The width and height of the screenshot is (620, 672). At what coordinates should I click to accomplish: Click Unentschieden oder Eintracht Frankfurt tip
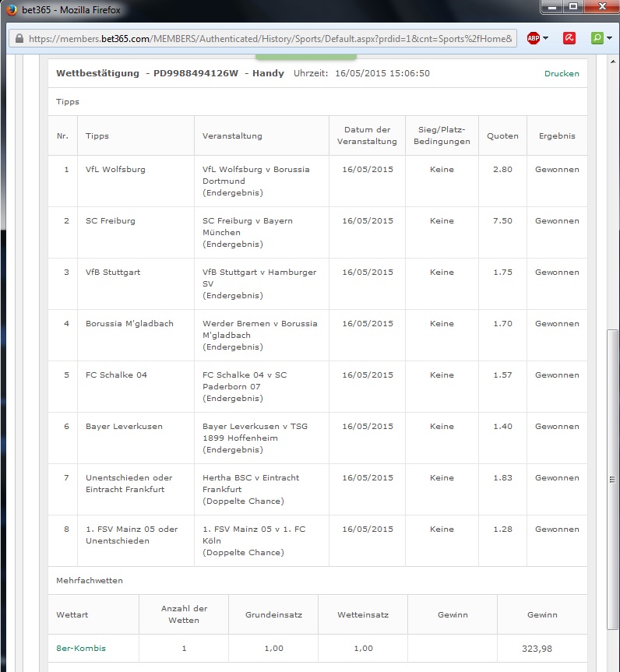(x=129, y=484)
